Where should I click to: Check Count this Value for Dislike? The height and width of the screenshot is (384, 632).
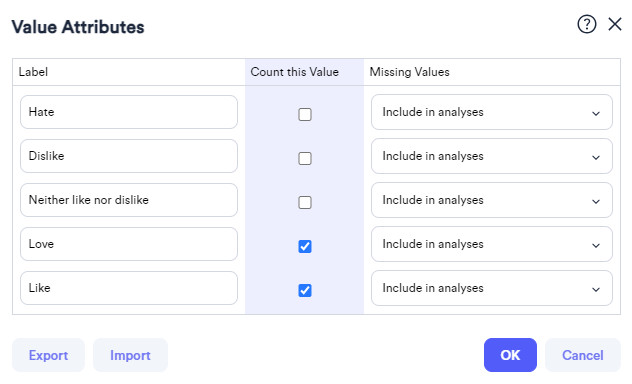[305, 158]
